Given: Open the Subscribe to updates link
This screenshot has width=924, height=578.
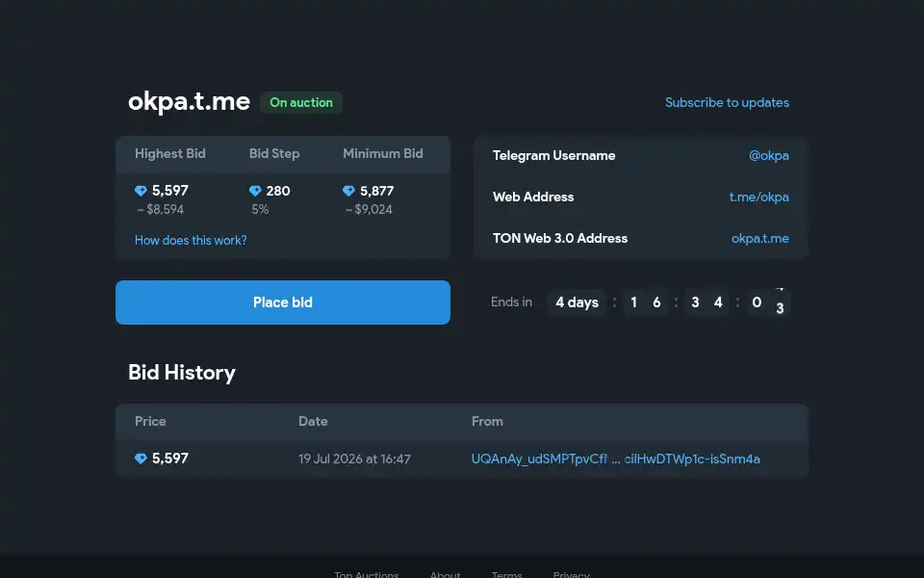Looking at the screenshot, I should click(727, 103).
